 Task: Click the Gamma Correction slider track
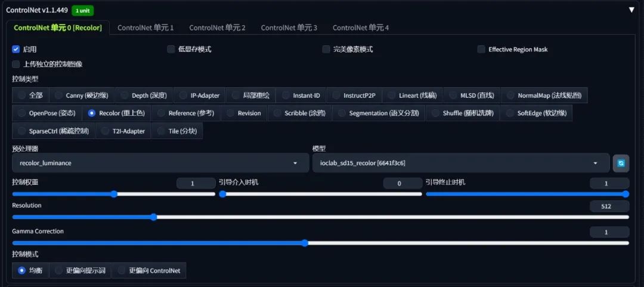320,243
